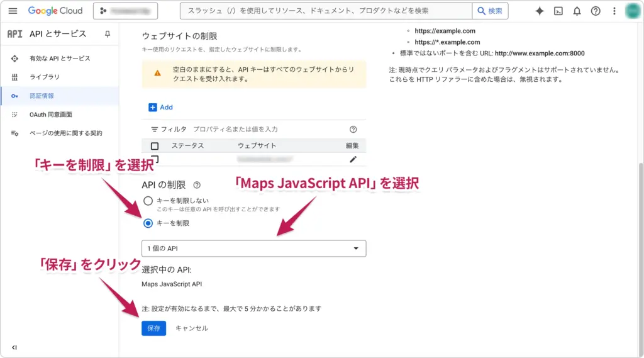Collapse the left sidebar panel
The image size is (644, 358).
point(14,347)
